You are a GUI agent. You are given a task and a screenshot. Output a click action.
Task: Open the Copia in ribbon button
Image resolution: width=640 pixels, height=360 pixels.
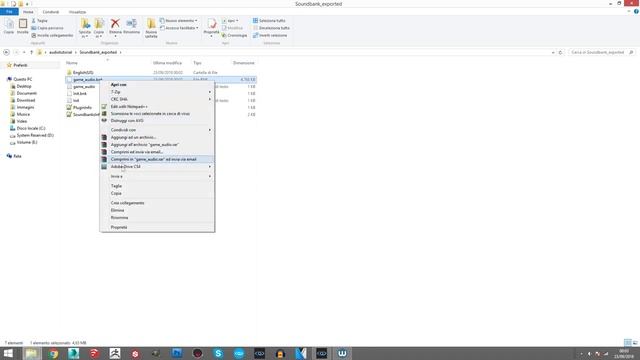99,28
